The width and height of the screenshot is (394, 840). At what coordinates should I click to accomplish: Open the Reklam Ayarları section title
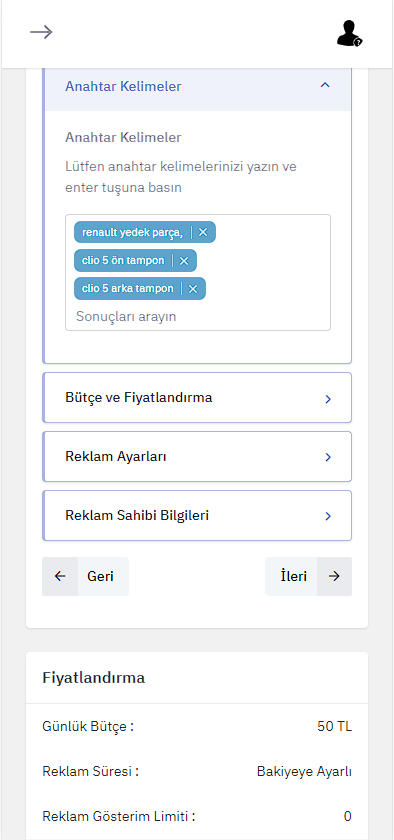[x=116, y=457]
